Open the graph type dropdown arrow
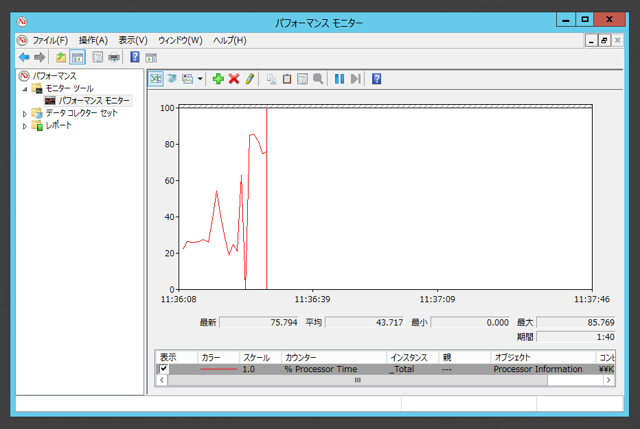Image resolution: width=640 pixels, height=429 pixels. pos(200,79)
